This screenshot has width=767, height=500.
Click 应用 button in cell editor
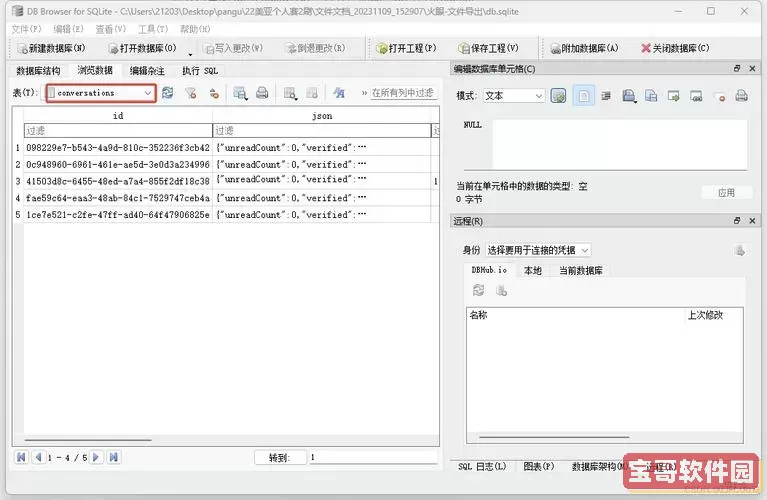tap(726, 192)
